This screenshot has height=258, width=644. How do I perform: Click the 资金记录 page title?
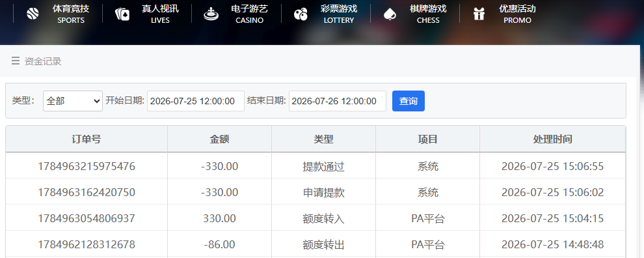pos(43,61)
